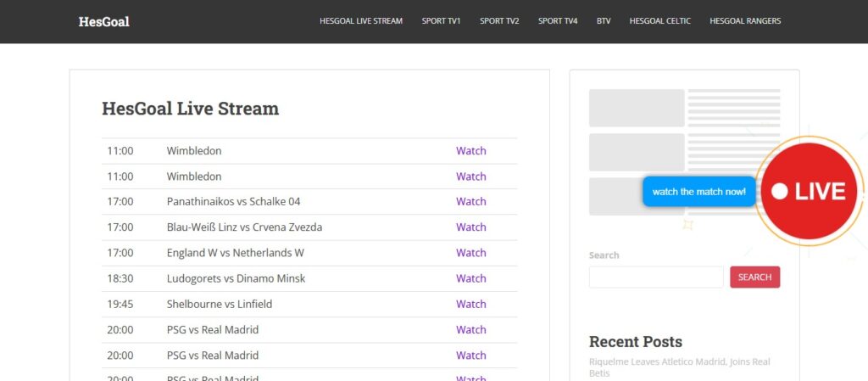Watch Blau-Weiß Linz vs Crvena Zvezda
The height and width of the screenshot is (381, 868).
(x=471, y=227)
